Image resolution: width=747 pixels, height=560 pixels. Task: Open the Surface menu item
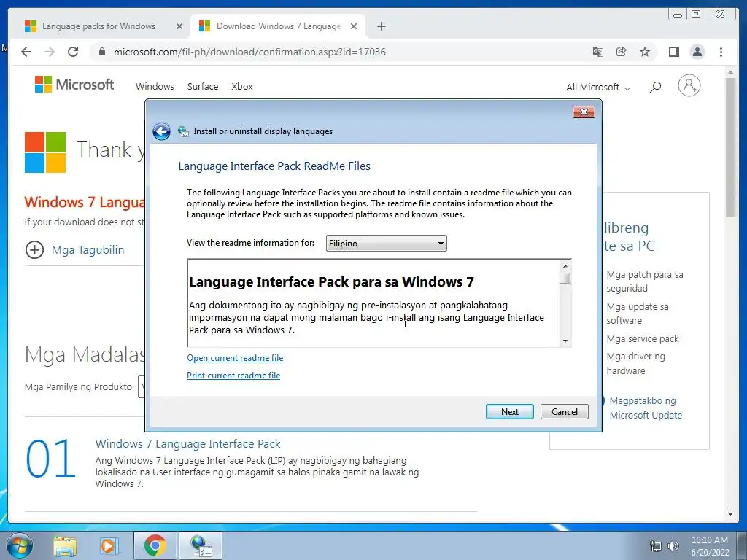coord(203,87)
